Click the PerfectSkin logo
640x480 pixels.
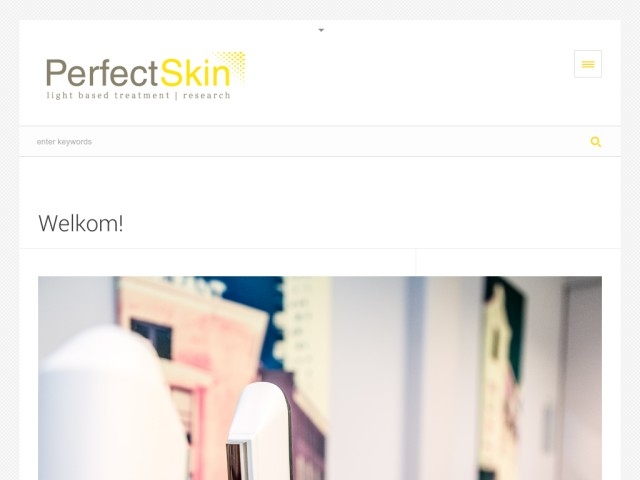(146, 76)
